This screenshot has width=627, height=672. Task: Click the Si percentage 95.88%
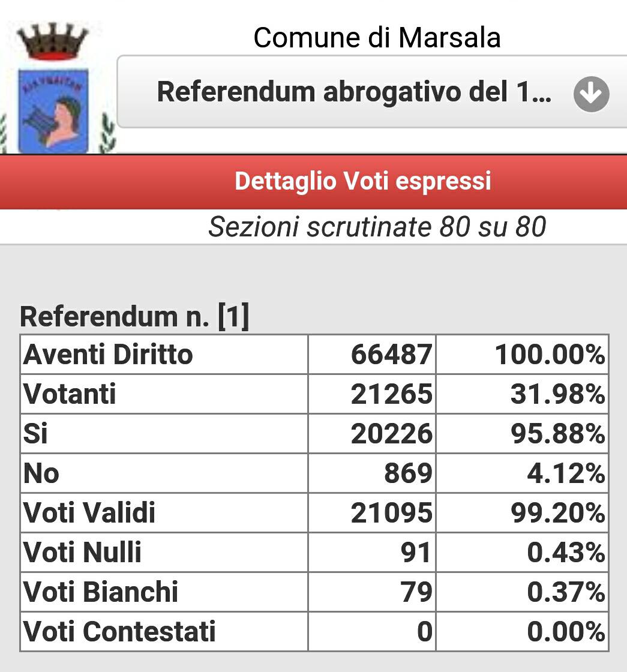pos(557,434)
